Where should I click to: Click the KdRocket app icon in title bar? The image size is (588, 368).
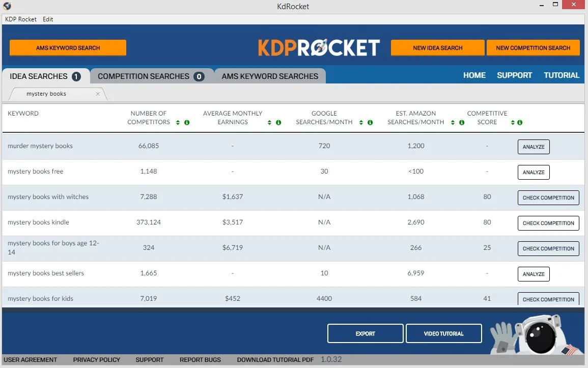pos(7,6)
